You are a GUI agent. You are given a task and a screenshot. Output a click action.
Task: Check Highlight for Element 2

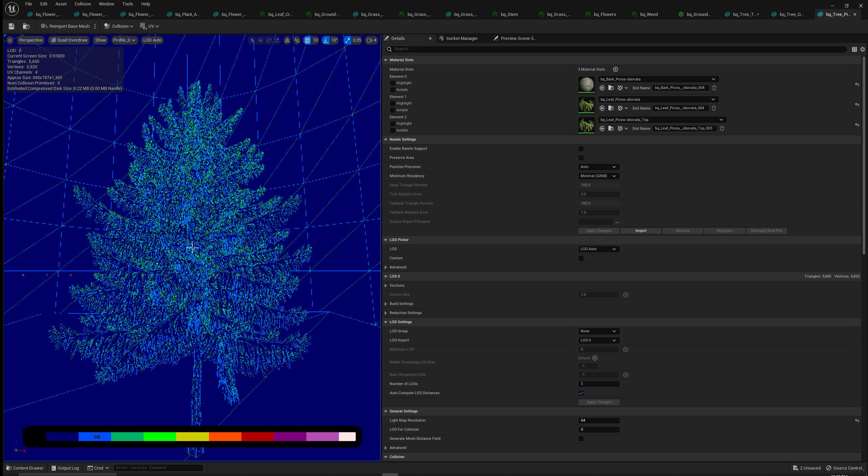tap(392, 124)
